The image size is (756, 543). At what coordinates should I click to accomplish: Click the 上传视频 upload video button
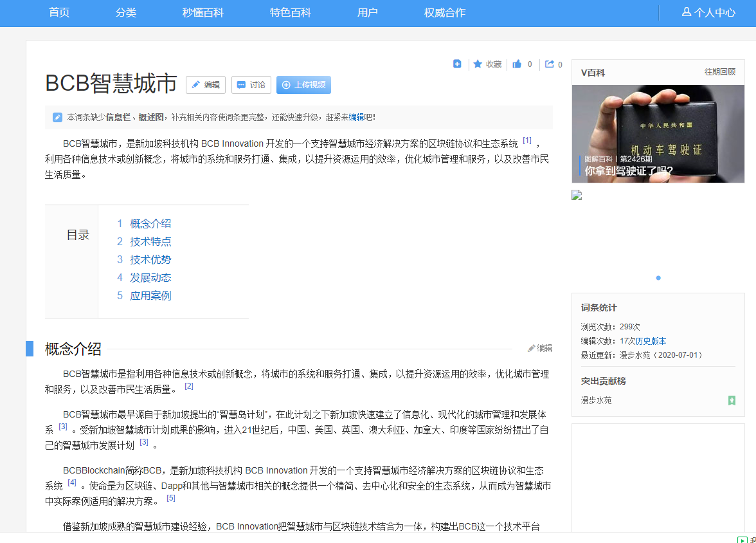coord(303,85)
